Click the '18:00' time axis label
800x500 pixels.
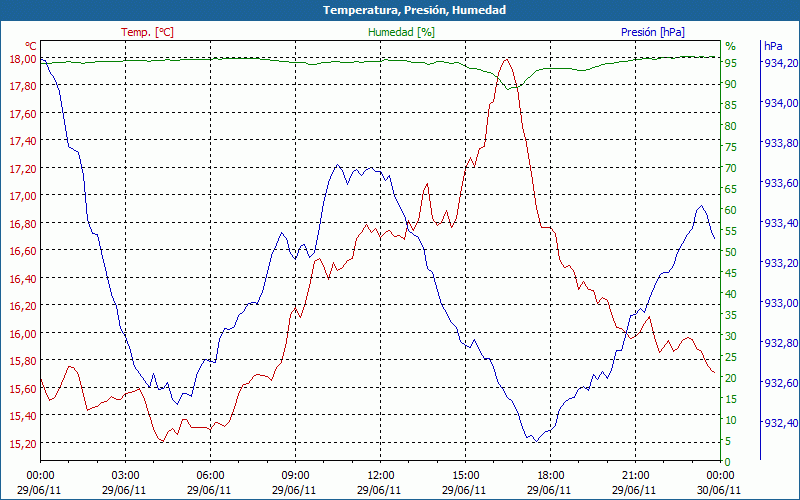pyautogui.click(x=551, y=477)
